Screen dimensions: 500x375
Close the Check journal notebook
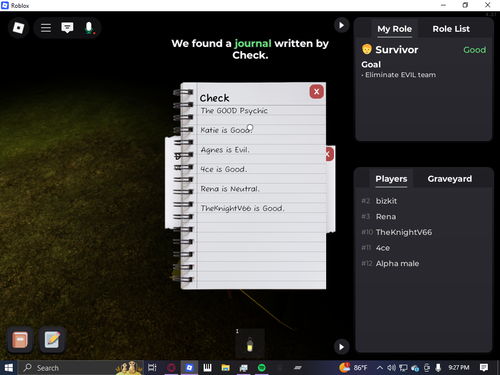(316, 91)
